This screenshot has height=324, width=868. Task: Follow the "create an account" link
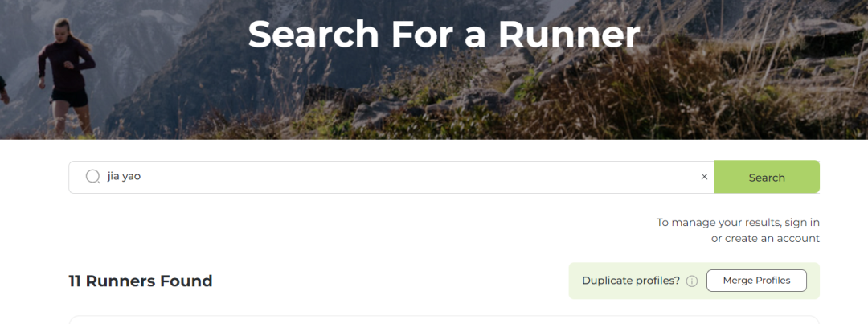pos(772,238)
